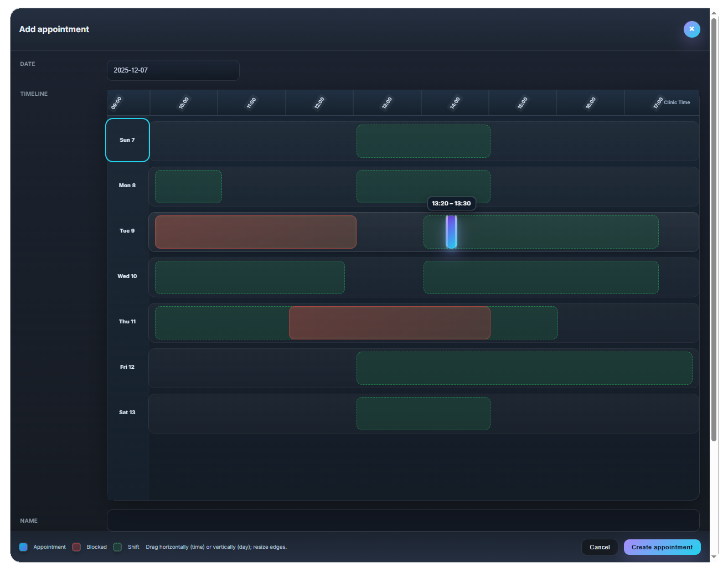Select the blocked block on Tue 9
Viewport: 728px width, 572px height.
255,232
